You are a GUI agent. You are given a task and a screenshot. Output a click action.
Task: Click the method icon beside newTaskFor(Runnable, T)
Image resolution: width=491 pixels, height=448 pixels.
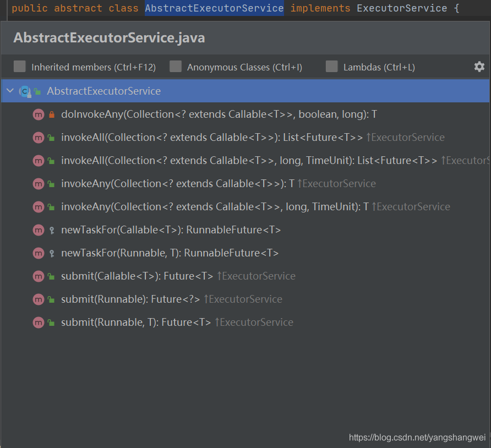coord(38,253)
